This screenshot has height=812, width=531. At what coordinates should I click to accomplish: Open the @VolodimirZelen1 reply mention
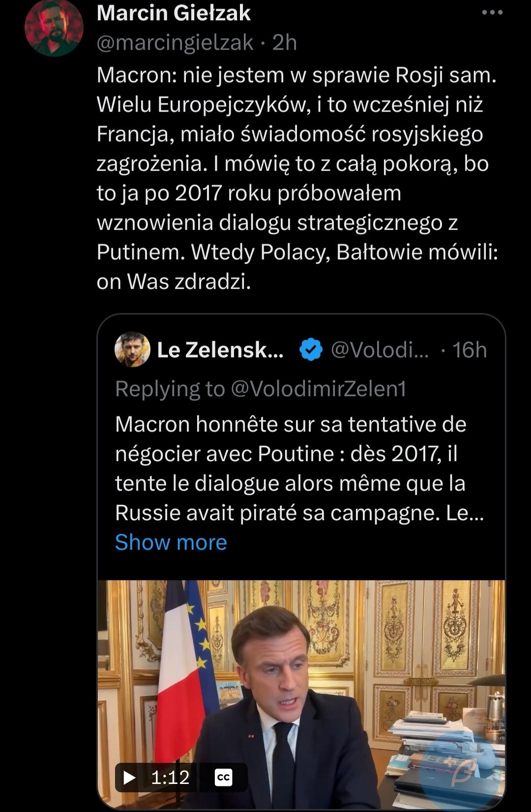[x=318, y=389]
